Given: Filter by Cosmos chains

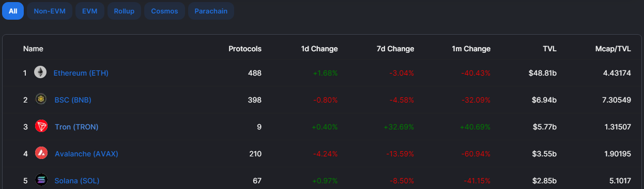Looking at the screenshot, I should (164, 11).
